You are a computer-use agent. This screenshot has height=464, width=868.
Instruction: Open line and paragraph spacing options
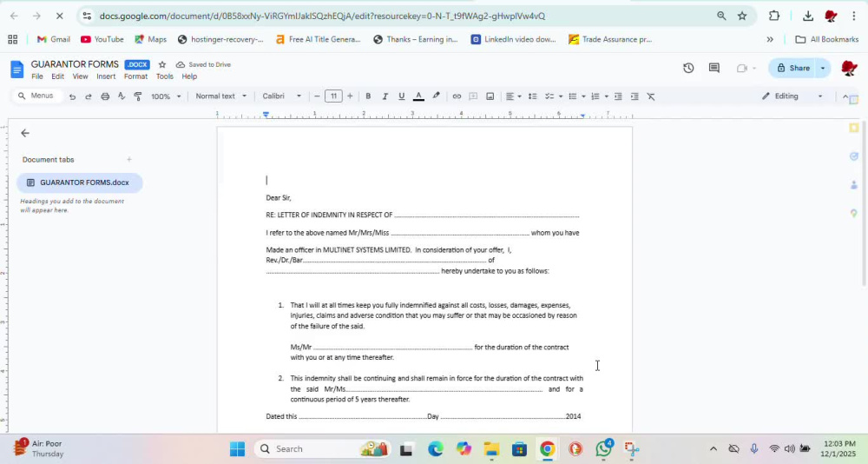(x=532, y=96)
